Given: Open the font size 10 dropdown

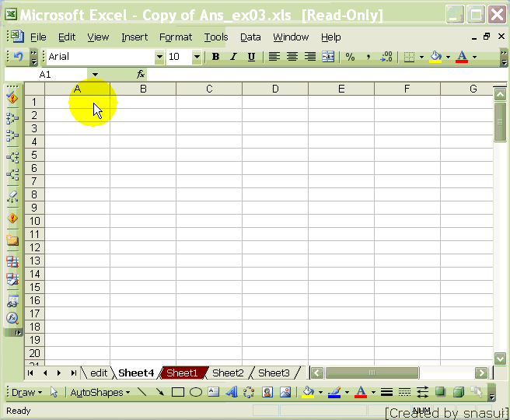Looking at the screenshot, I should [197, 57].
